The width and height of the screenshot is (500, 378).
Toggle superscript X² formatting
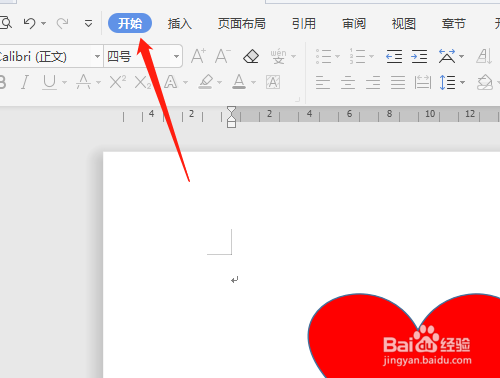tap(118, 82)
